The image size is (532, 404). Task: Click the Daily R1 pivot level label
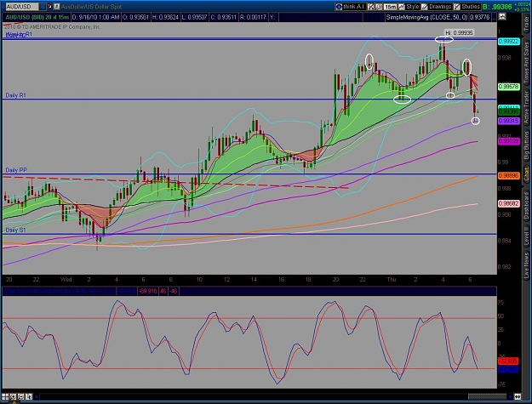click(x=15, y=95)
